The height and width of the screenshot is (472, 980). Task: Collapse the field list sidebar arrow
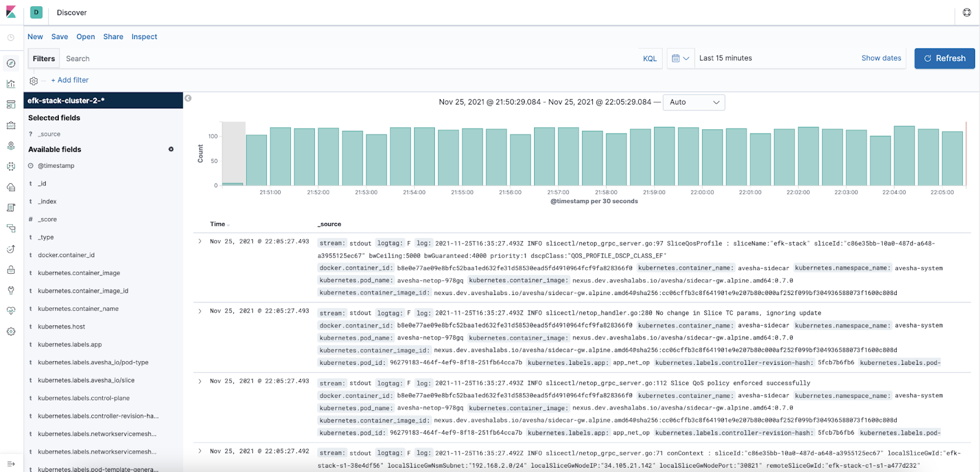click(x=188, y=98)
